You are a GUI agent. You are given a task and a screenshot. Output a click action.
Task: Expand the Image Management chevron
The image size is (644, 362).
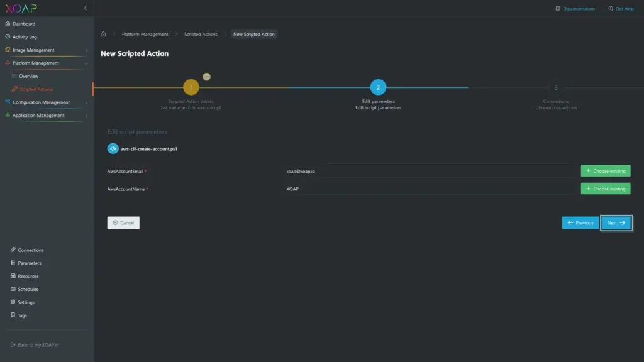(x=86, y=50)
